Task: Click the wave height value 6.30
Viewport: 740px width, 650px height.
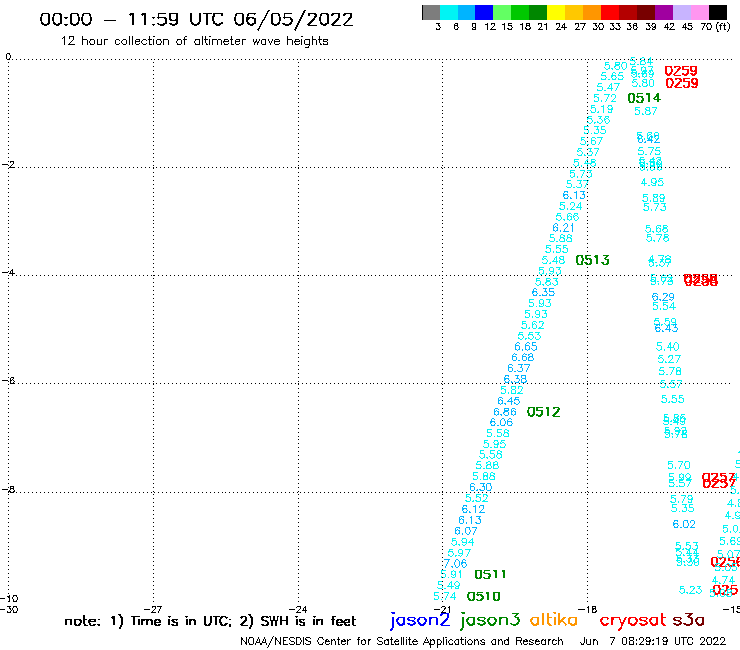Action: [480, 487]
